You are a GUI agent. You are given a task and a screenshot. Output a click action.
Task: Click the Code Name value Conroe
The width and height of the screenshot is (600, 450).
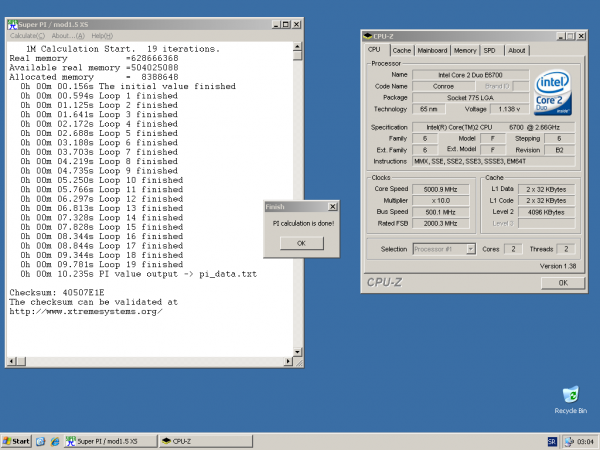[443, 86]
